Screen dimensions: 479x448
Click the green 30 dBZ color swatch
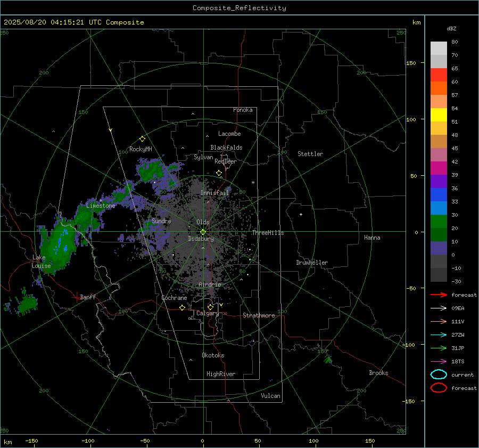pyautogui.click(x=439, y=222)
